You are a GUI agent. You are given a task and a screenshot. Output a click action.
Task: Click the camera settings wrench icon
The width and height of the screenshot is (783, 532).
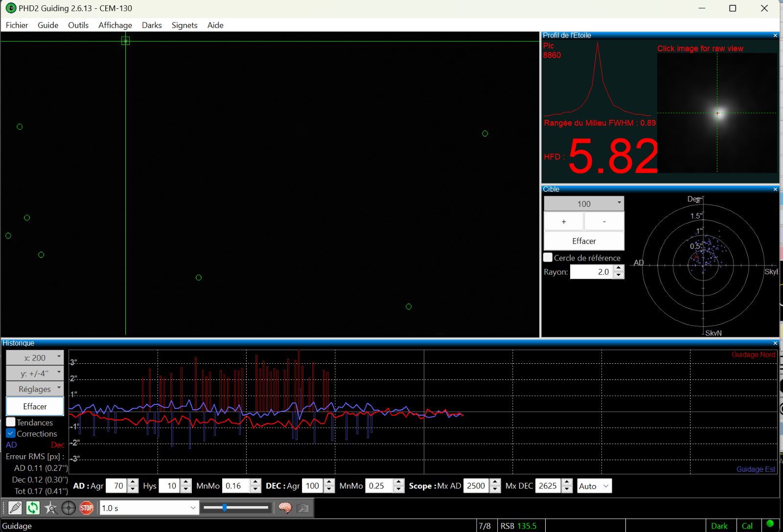tap(303, 508)
